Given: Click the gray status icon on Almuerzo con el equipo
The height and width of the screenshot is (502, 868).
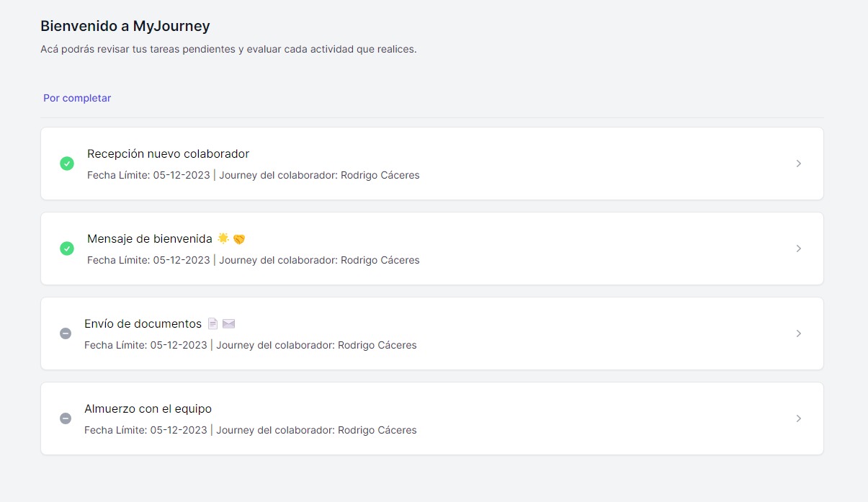Looking at the screenshot, I should point(66,418).
